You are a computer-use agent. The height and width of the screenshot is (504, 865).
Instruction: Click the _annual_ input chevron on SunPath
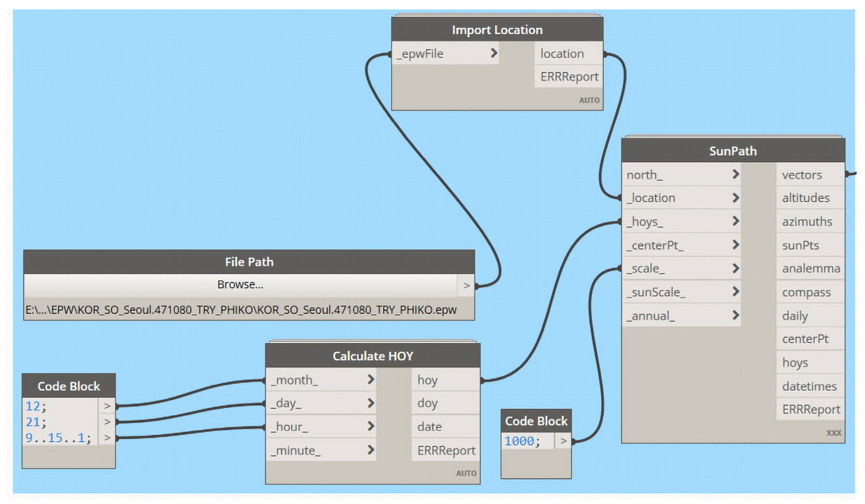point(735,315)
